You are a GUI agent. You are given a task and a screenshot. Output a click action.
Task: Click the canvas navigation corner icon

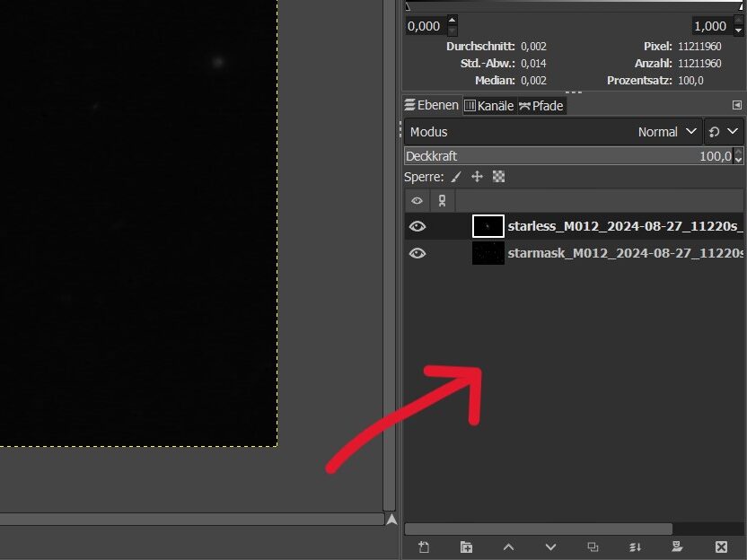pyautogui.click(x=391, y=519)
